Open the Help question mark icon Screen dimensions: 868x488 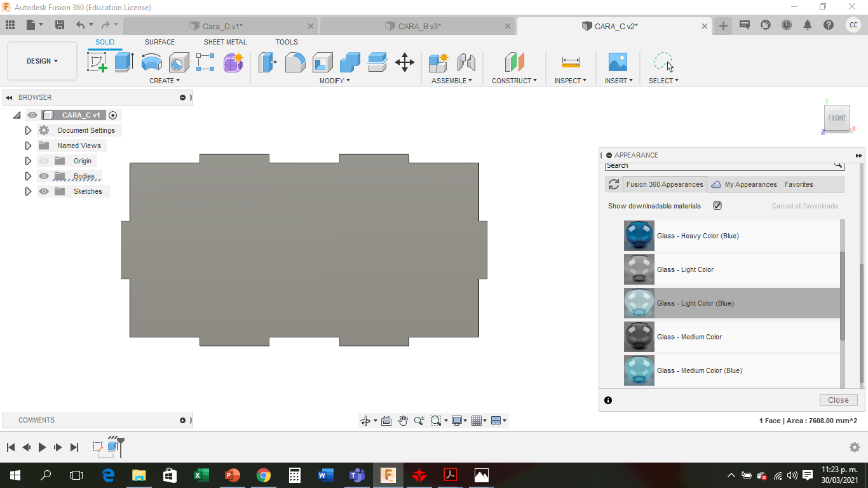point(829,25)
